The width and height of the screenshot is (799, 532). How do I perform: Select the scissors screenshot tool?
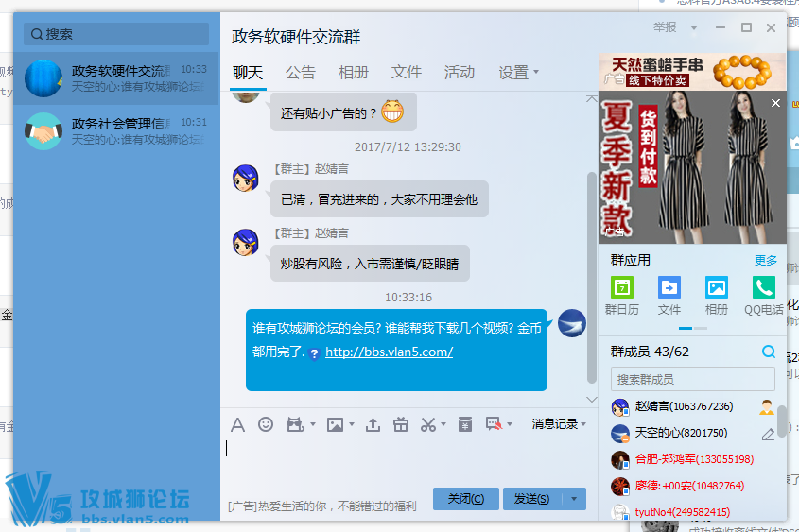pos(428,424)
